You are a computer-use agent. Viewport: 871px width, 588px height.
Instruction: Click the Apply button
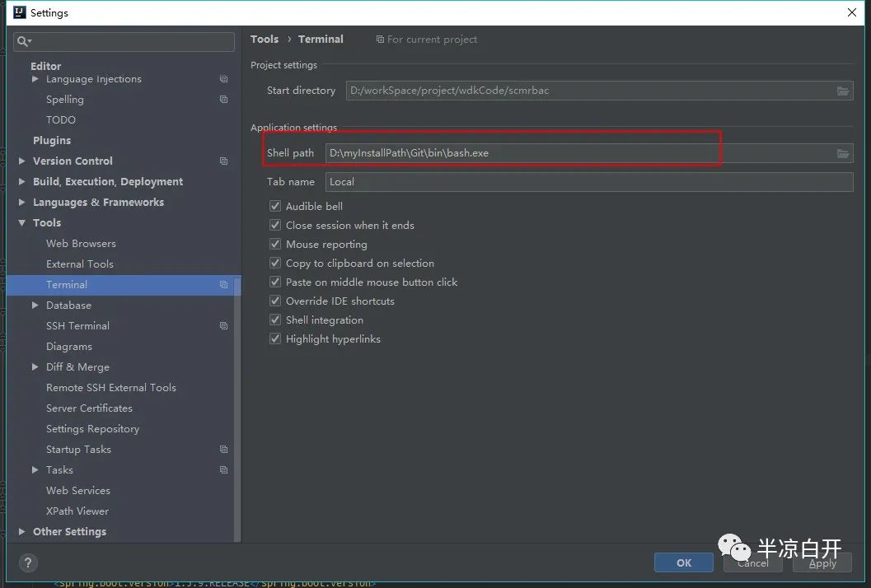(x=822, y=562)
